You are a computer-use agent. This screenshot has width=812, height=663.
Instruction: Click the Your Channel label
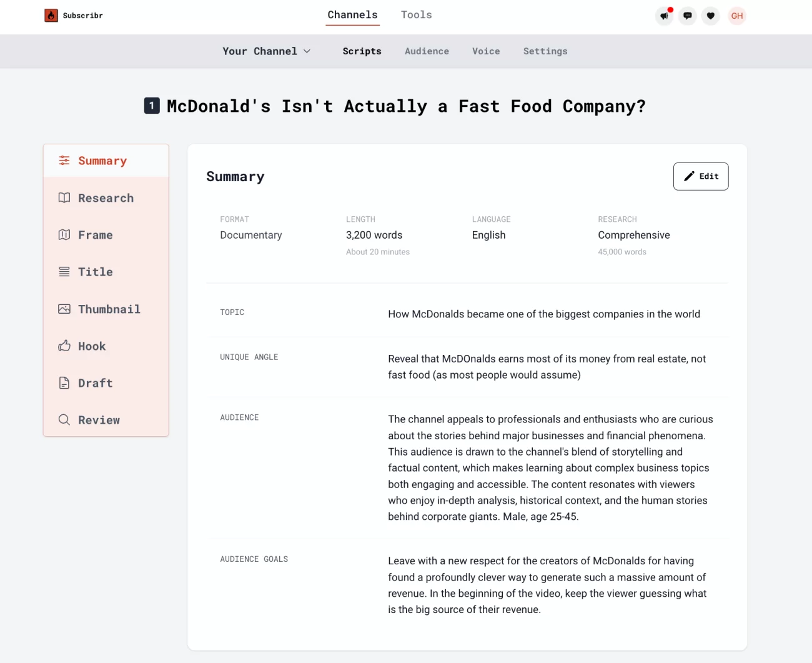click(x=260, y=51)
